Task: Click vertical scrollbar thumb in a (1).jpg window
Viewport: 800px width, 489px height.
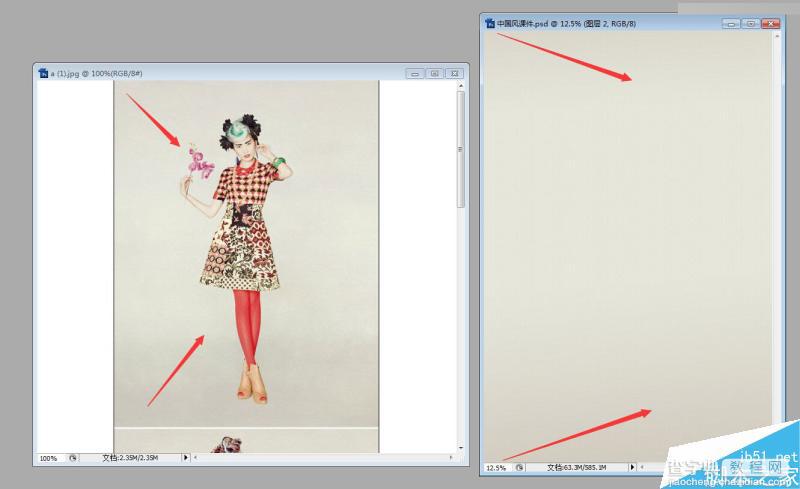Action: click(461, 149)
